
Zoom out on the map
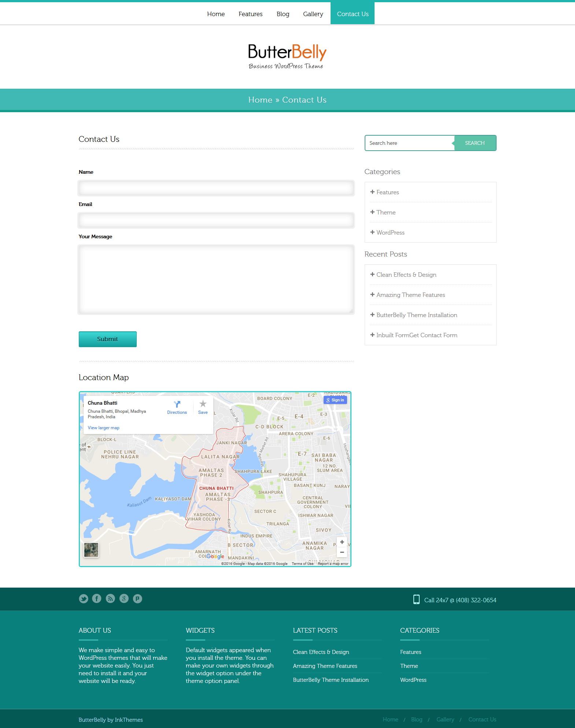pos(342,552)
